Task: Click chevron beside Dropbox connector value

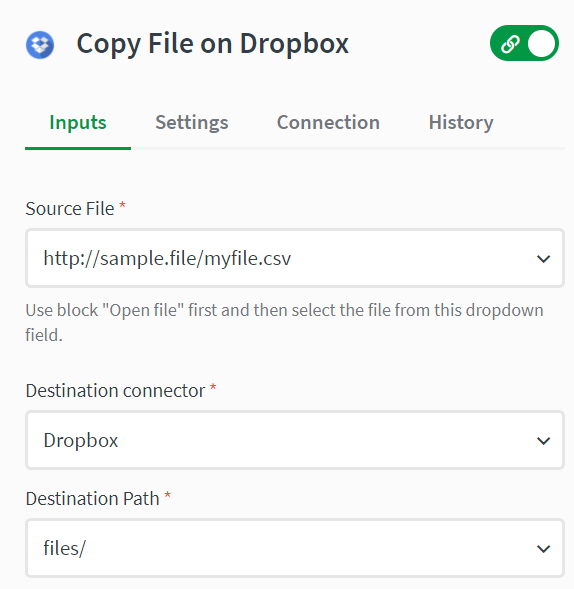Action: [x=543, y=441]
